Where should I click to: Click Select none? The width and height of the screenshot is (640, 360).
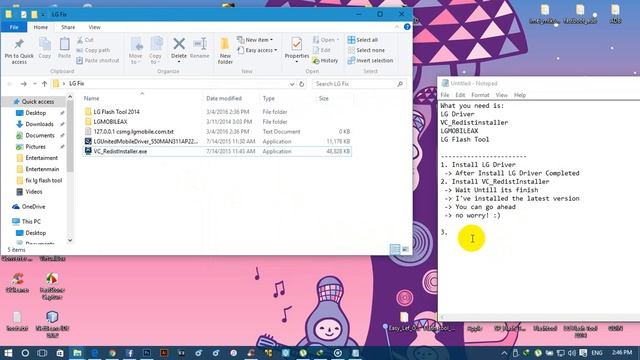(366, 50)
